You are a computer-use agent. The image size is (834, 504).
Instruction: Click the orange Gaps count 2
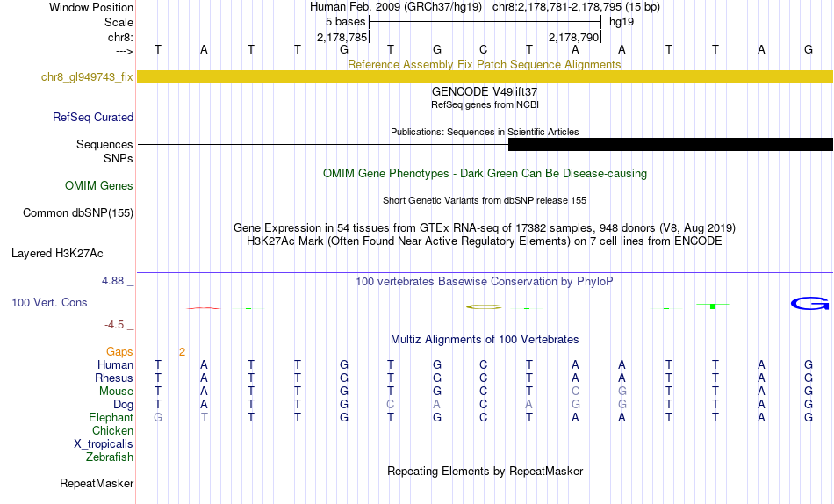pos(182,352)
